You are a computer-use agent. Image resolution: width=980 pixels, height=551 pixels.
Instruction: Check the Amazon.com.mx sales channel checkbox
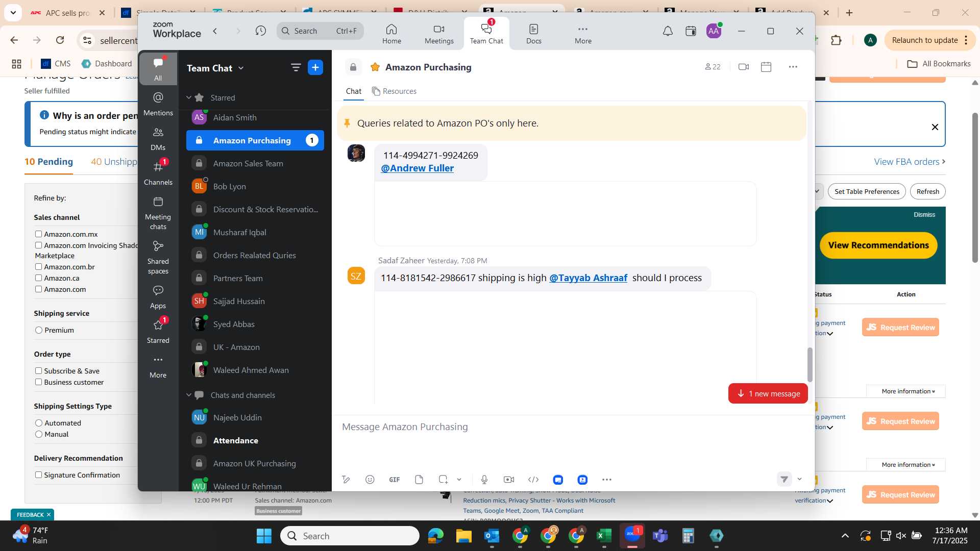tap(38, 234)
